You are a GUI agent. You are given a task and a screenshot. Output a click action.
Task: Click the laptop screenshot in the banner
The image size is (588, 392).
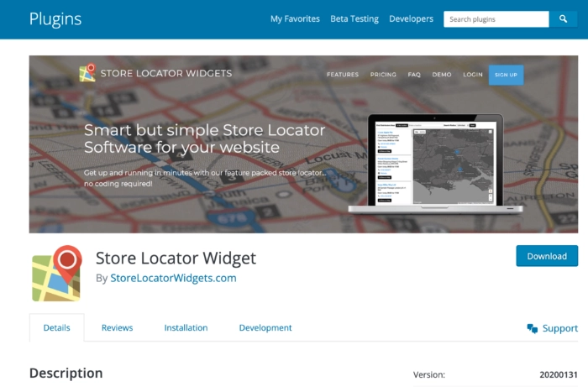click(x=435, y=164)
